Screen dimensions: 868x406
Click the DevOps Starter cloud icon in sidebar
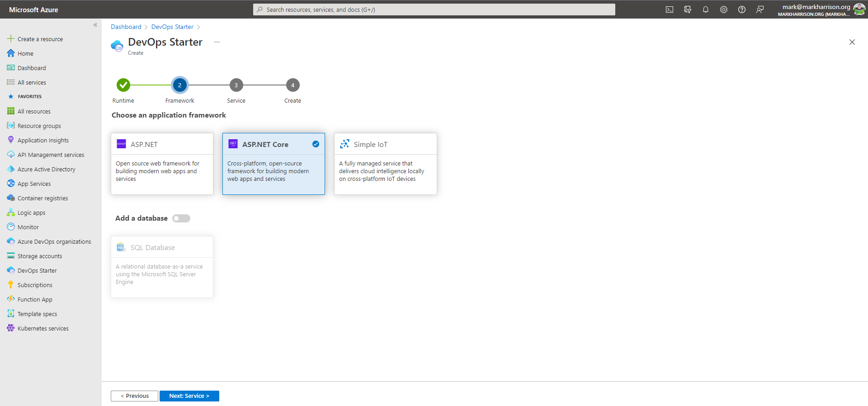point(11,270)
